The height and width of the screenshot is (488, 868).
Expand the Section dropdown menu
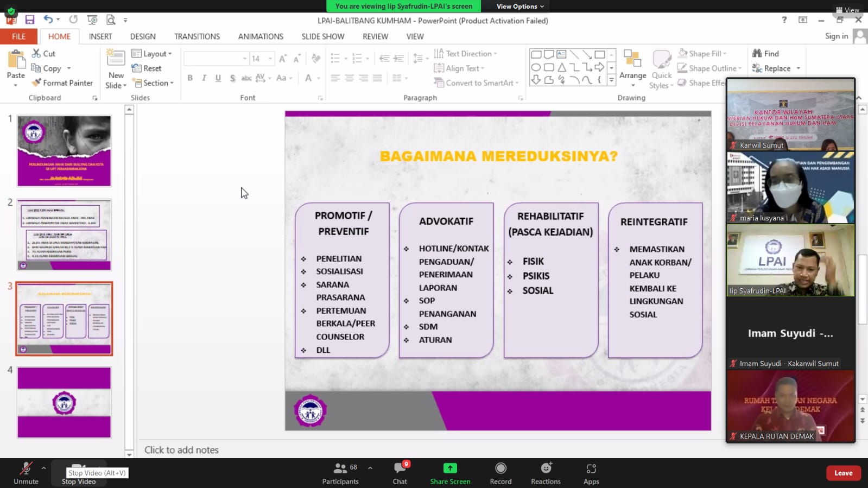154,83
